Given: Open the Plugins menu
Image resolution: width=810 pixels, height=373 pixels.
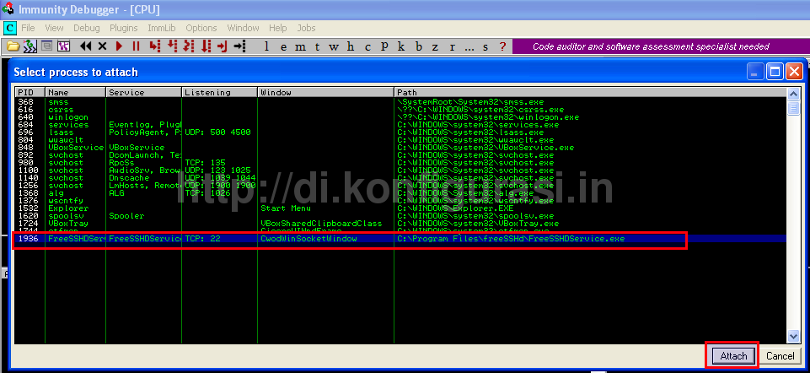Looking at the screenshot, I should click(x=123, y=28).
